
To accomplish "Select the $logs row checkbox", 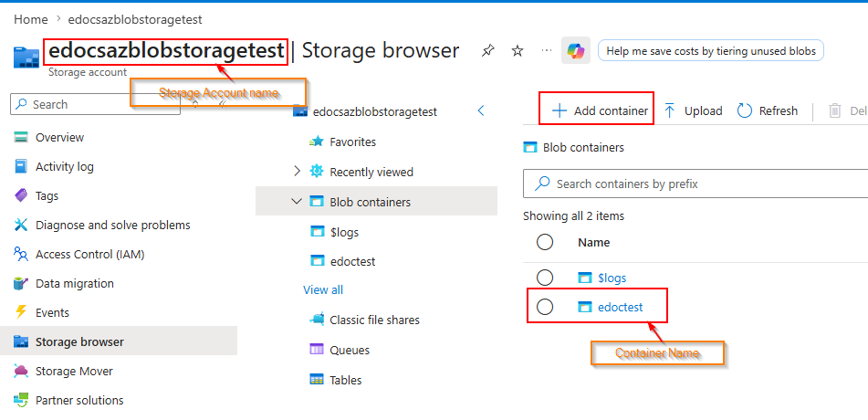I will 545,278.
